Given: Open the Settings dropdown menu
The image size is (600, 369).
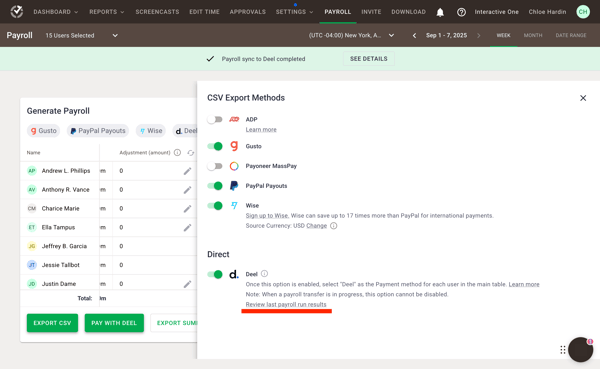Looking at the screenshot, I should pos(295,12).
